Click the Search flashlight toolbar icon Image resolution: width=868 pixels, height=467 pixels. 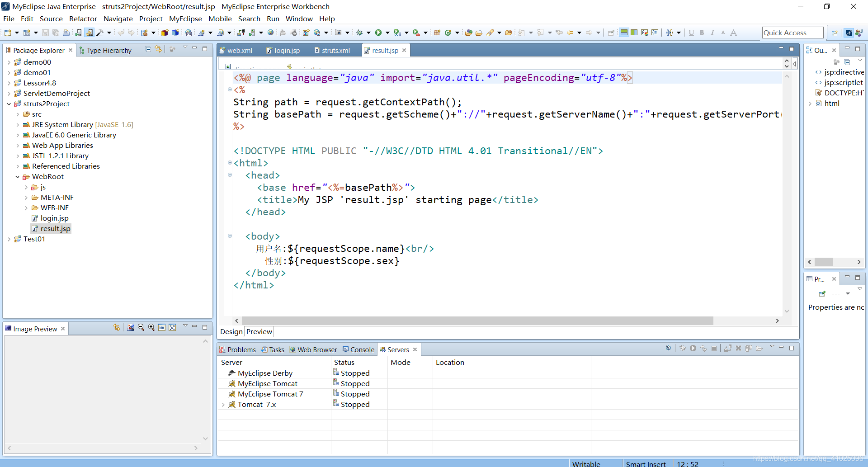(x=490, y=33)
